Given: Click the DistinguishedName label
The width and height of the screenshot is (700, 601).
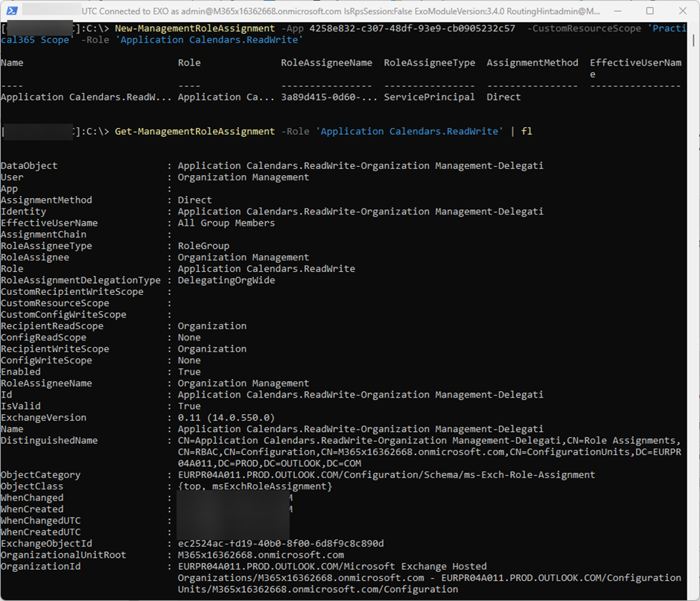Looking at the screenshot, I should (x=49, y=441).
